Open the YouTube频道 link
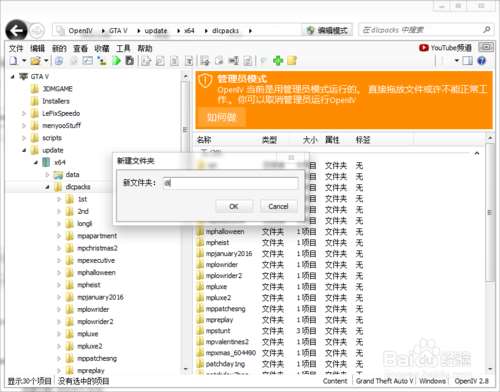500x392 pixels. (x=445, y=48)
